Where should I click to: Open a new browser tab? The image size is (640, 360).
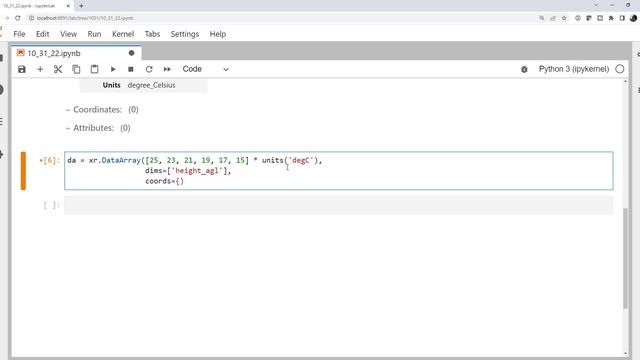point(81,6)
